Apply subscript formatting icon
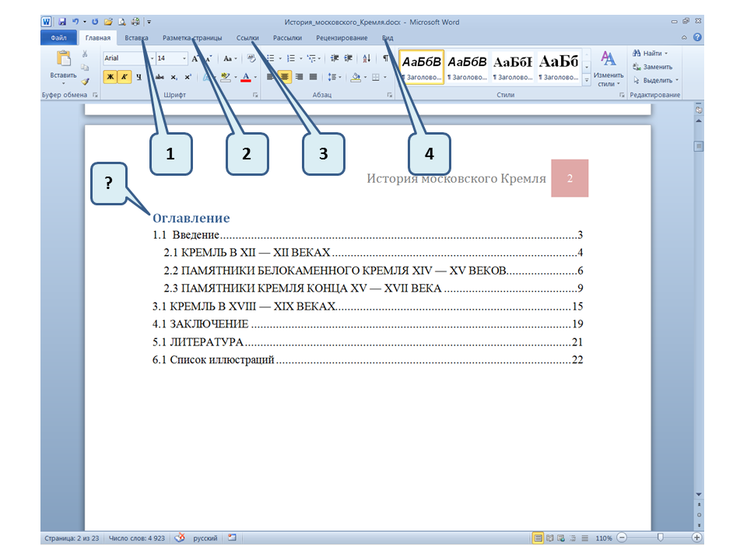This screenshot has width=747, height=560. pyautogui.click(x=174, y=77)
